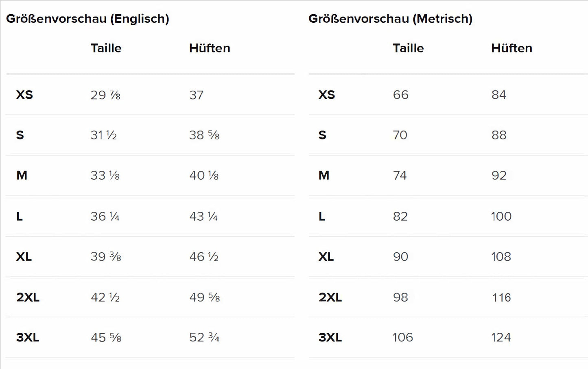Click the 33 ⅛ waist value for M
The height and width of the screenshot is (369, 588).
coord(105,176)
